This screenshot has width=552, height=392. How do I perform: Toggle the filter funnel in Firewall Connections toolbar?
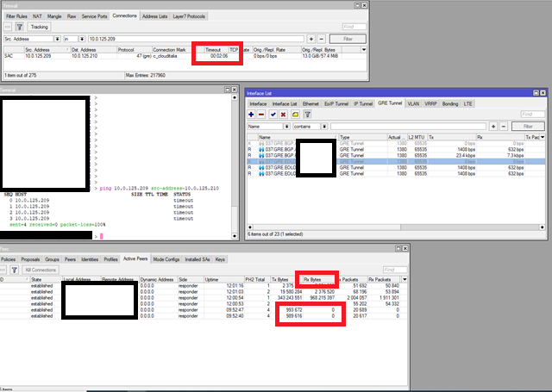[20, 27]
